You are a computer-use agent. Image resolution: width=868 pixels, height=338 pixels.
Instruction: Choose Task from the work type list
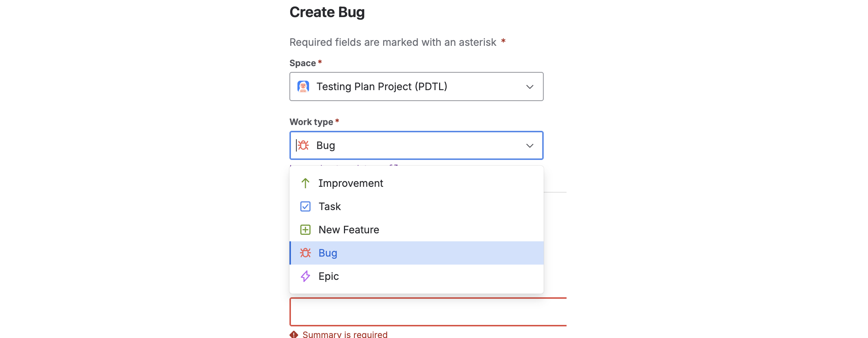tap(329, 206)
